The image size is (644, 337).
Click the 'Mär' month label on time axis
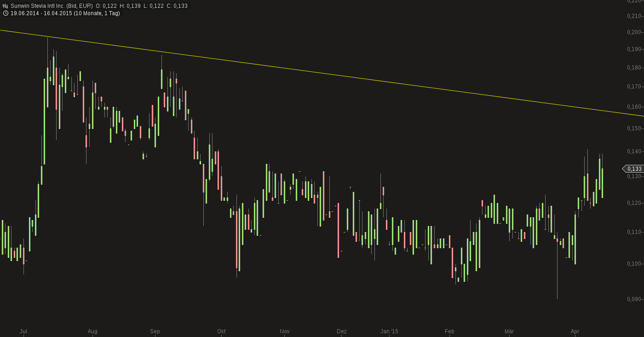click(509, 331)
